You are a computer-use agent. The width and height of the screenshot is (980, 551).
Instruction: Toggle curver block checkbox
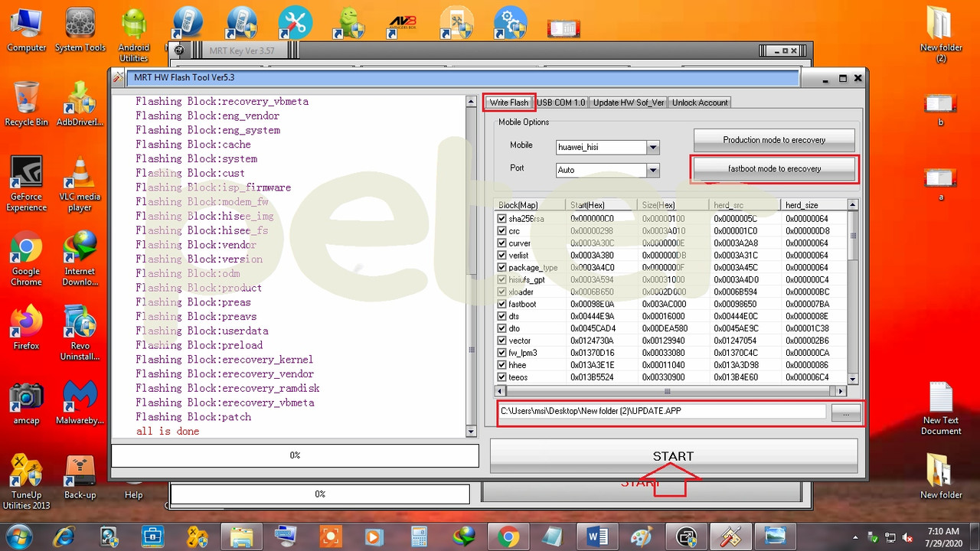coord(502,243)
